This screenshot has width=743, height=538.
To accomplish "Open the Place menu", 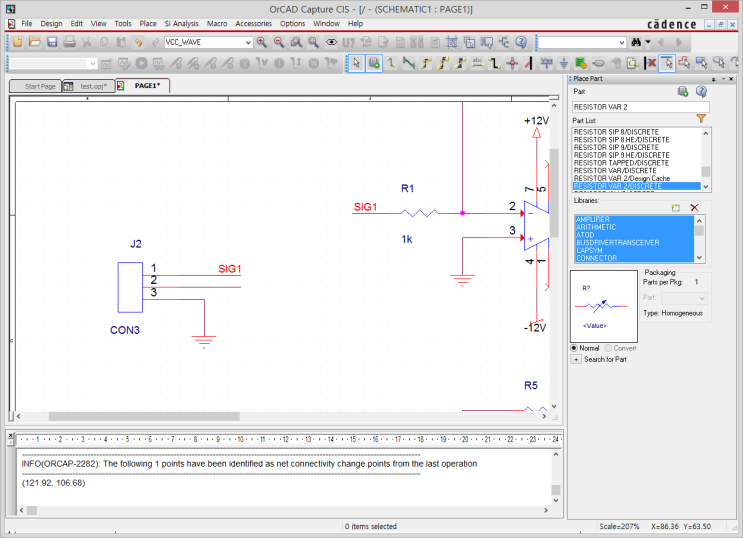I will coord(148,24).
